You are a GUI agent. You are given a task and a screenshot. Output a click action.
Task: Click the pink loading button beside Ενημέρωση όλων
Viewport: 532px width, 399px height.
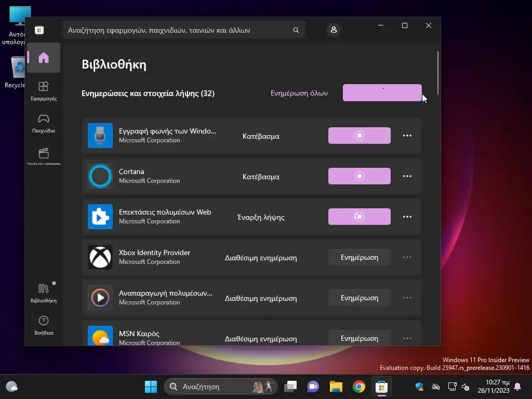(382, 92)
